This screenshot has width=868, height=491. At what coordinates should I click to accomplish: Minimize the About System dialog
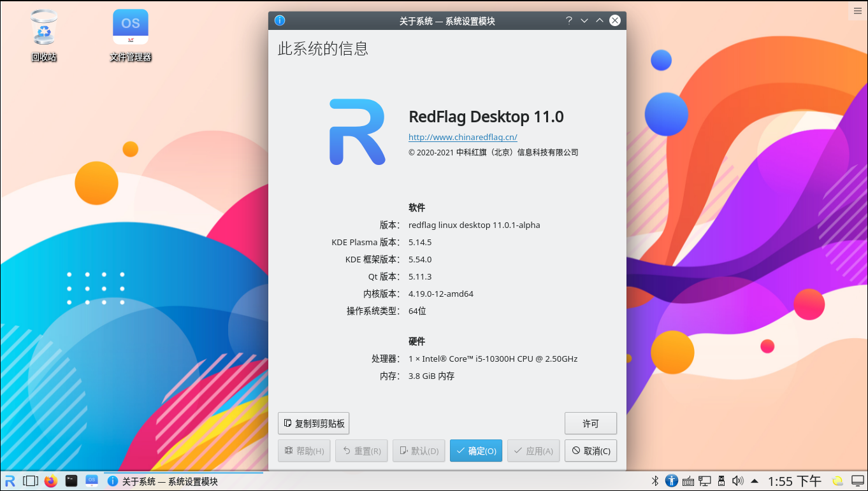(x=584, y=20)
